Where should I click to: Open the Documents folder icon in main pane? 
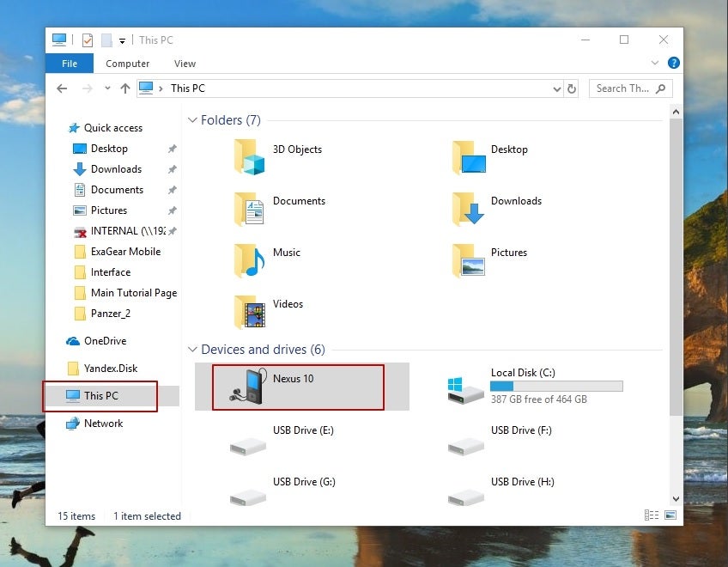249,210
